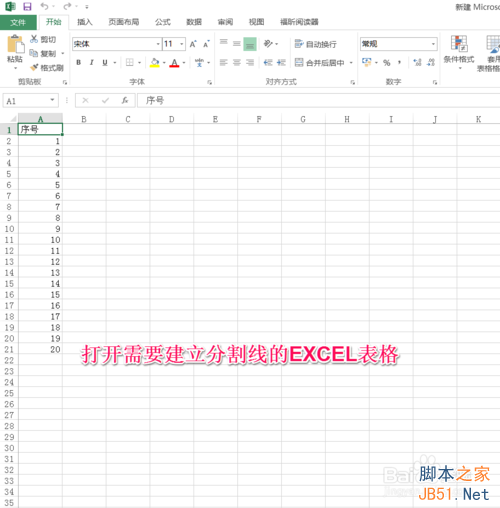Toggle Italic formatting
This screenshot has width=500, height=508.
click(x=92, y=62)
